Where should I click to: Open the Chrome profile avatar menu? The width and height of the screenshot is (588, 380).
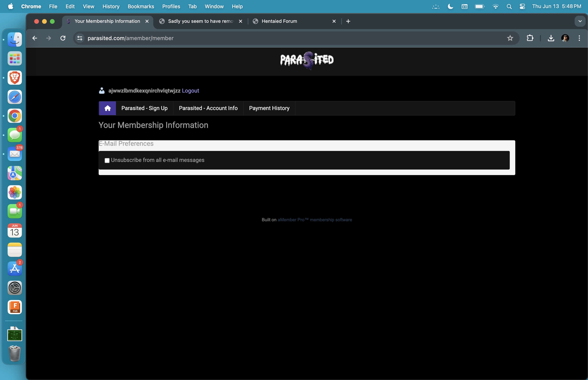click(565, 38)
